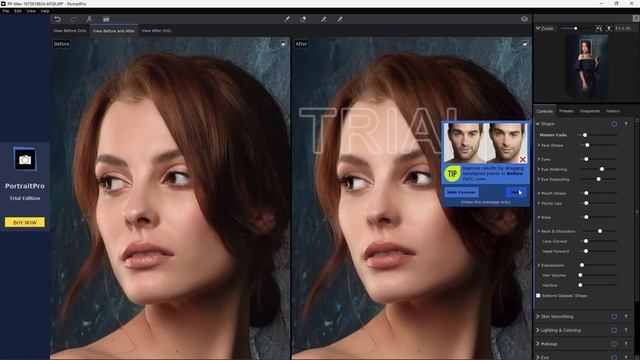This screenshot has width=640, height=360.
Task: Select the third brush tool in top toolbar
Action: [323, 19]
